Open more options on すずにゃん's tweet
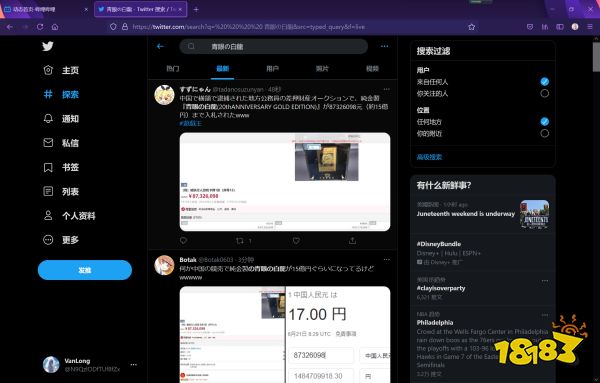This screenshot has height=383, width=600. 386,89
